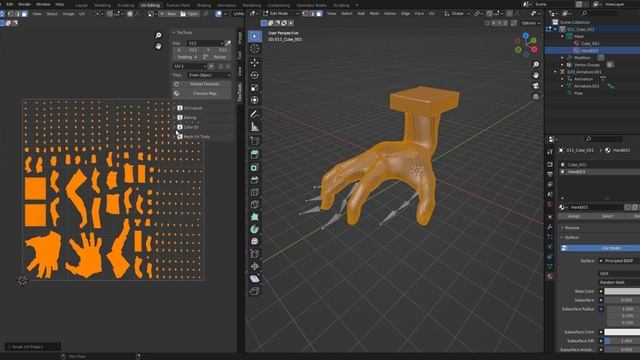Click the 3D viewport zoom gizmo icon
The image size is (640, 360).
(536, 64)
